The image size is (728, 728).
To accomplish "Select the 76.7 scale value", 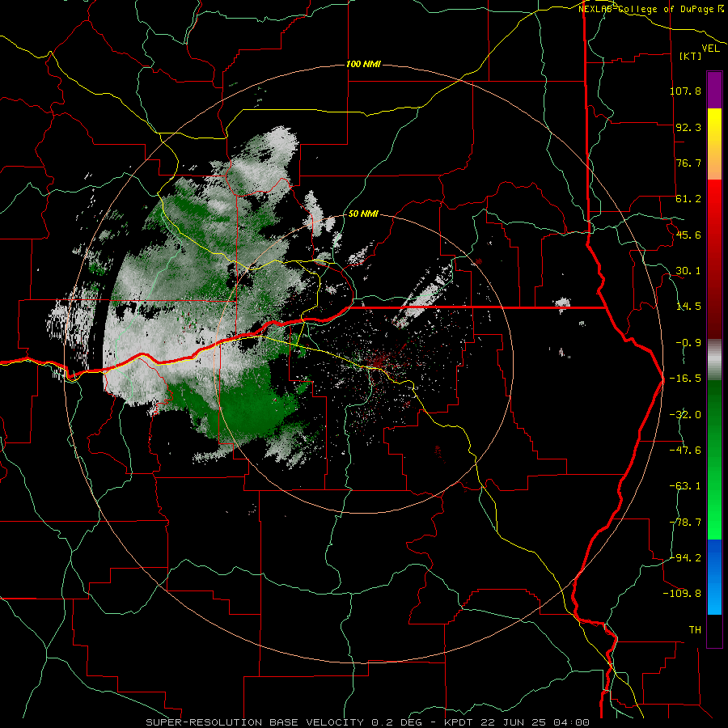I will click(688, 163).
